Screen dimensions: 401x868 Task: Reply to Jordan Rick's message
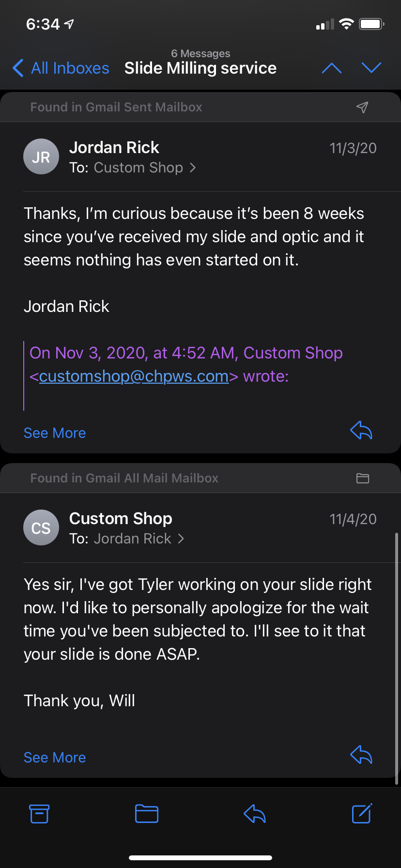coord(361,430)
